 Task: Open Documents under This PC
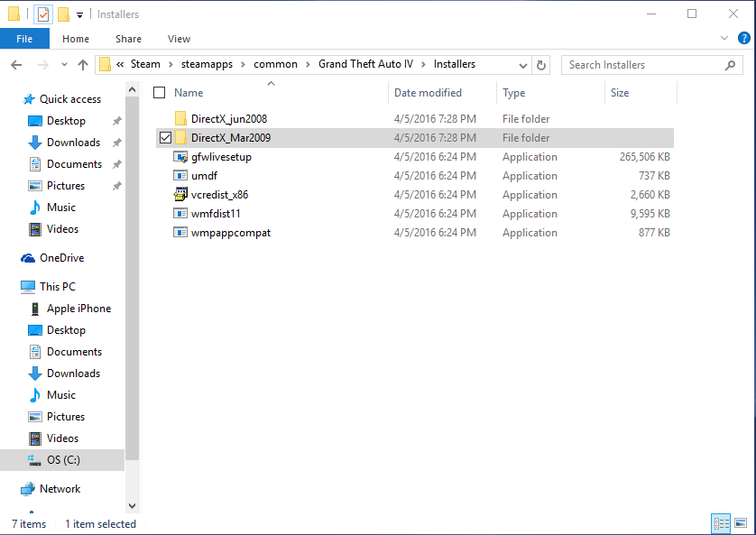tap(74, 352)
